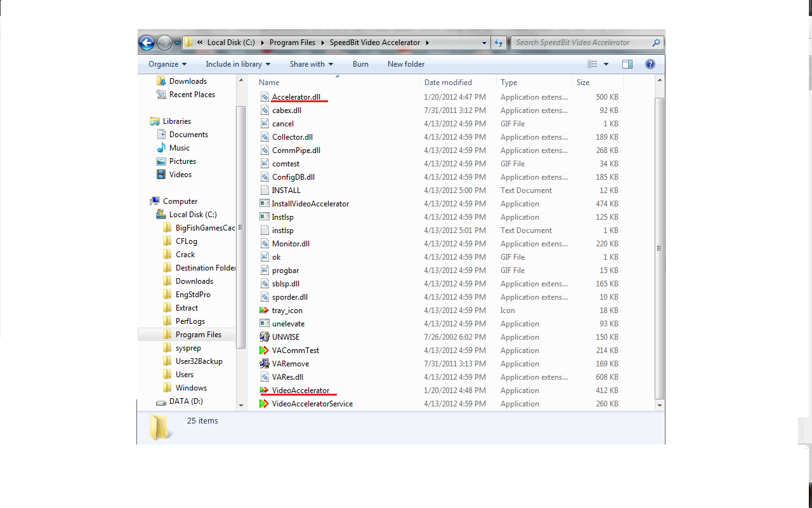Click SpeedBit Video Accelerator in the breadcrumb
The height and width of the screenshot is (508, 812).
click(x=375, y=43)
